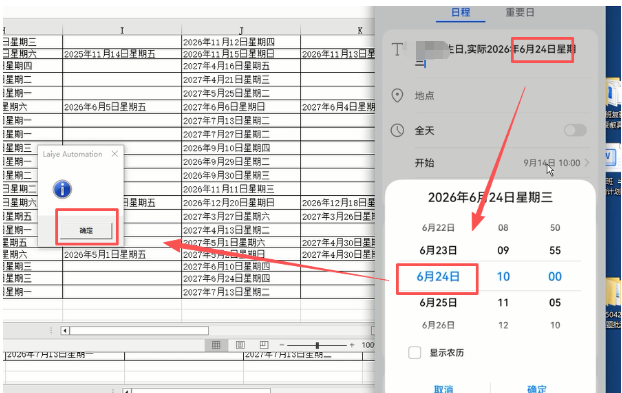Click the 2026年6月24日星期三 picker heading

tap(490, 197)
